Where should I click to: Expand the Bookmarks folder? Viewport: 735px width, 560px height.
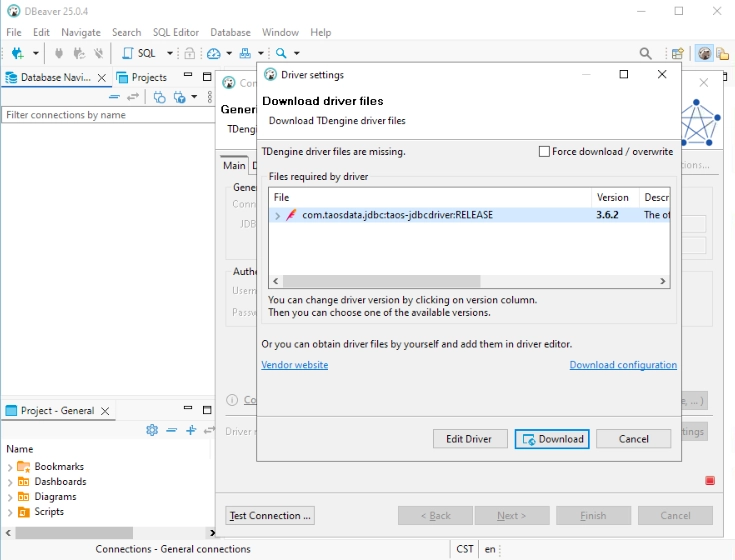(x=10, y=467)
